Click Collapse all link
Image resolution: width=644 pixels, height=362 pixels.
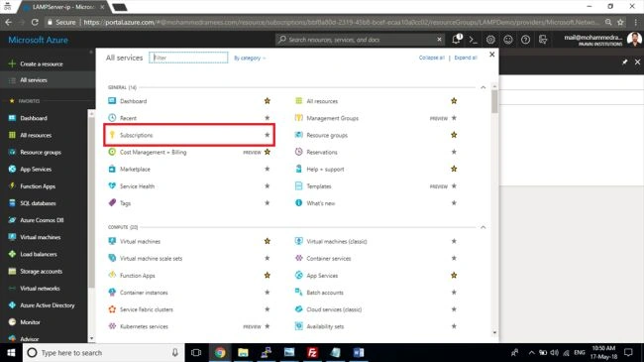(x=432, y=58)
